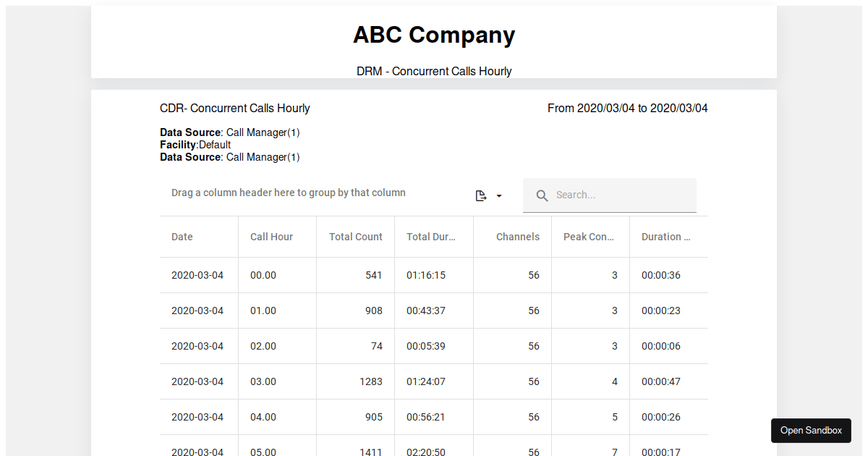
Task: Click the CDR- Concurrent Calls Hourly title
Action: coord(235,108)
